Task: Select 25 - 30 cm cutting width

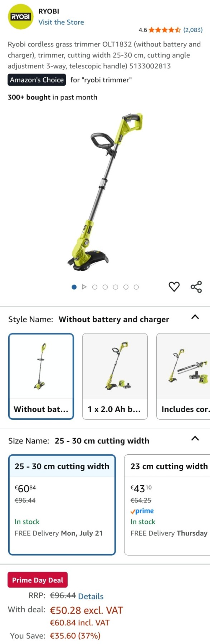Action: tap(62, 504)
